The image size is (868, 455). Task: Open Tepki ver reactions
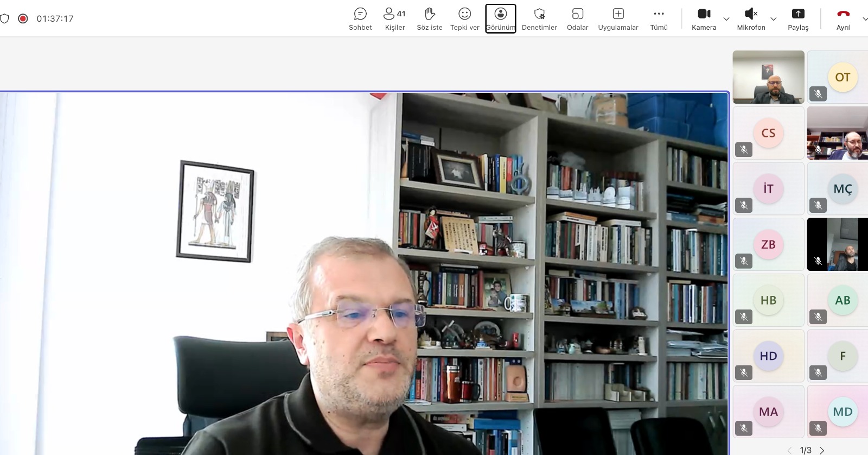pyautogui.click(x=464, y=18)
